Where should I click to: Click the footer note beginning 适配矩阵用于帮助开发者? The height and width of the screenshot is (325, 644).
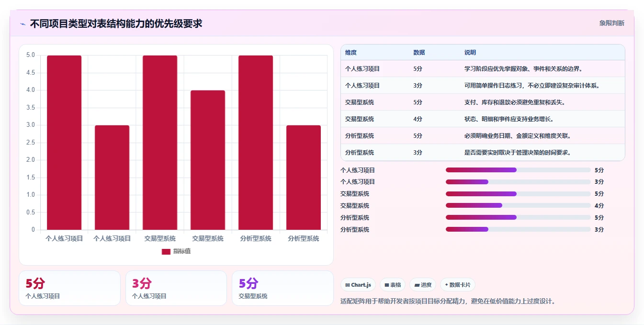coord(448,301)
